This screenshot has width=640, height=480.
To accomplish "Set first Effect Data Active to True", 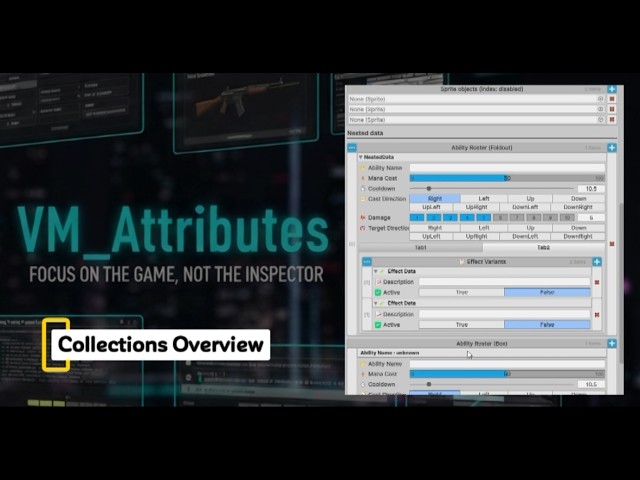I will pos(462,292).
